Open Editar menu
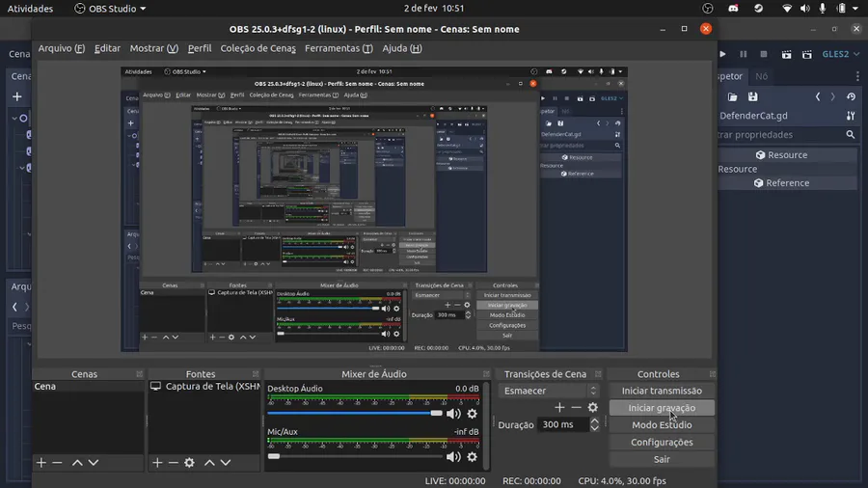 point(107,48)
